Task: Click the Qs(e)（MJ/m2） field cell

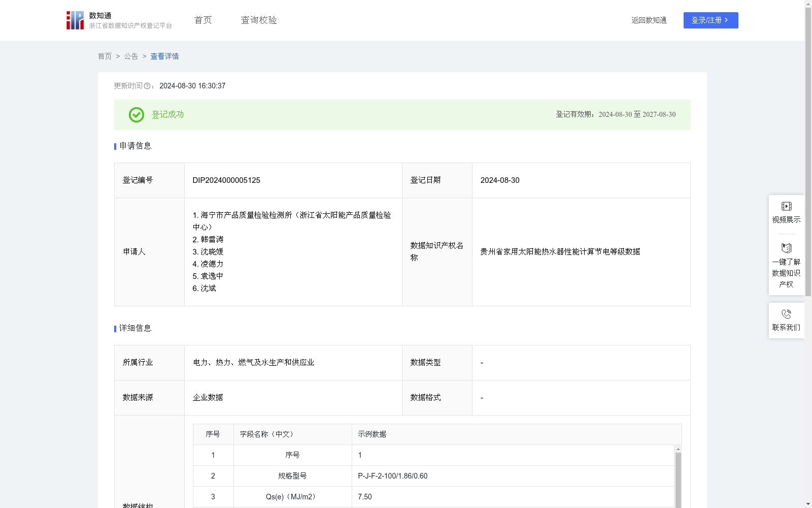Action: click(x=293, y=497)
